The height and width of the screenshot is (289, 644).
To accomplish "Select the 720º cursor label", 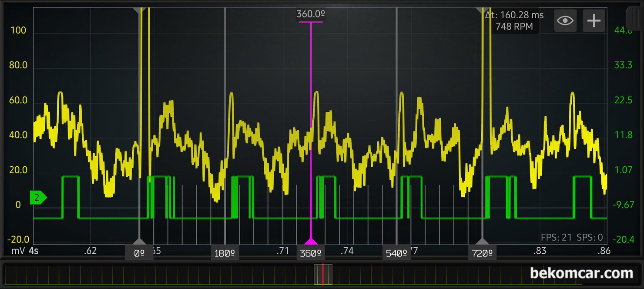I will (482, 253).
